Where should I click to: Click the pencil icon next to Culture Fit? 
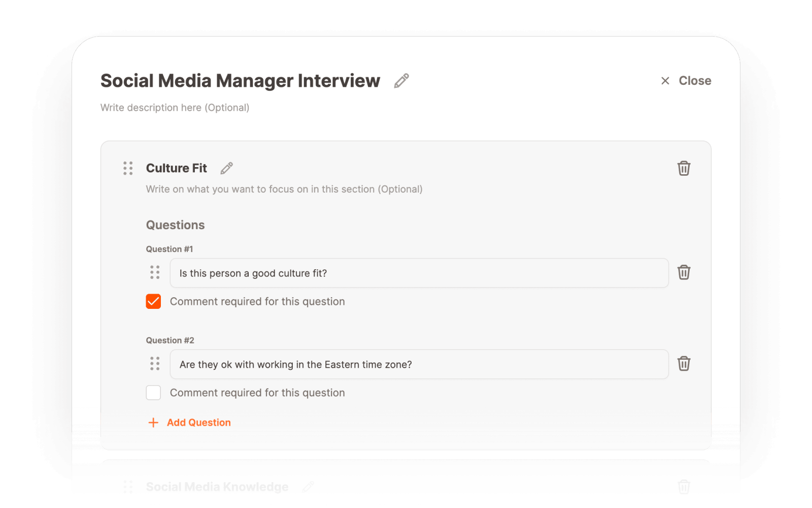point(227,168)
